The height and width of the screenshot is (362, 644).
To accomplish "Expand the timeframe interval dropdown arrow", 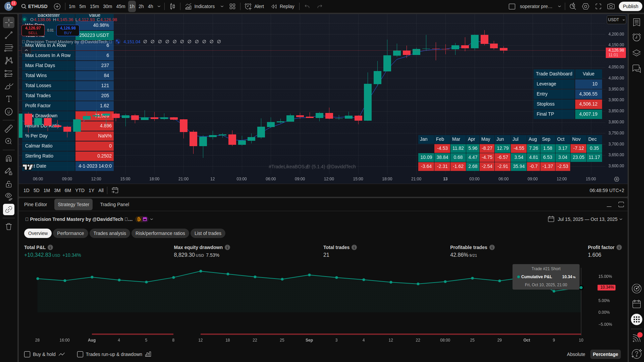I will coord(159,6).
